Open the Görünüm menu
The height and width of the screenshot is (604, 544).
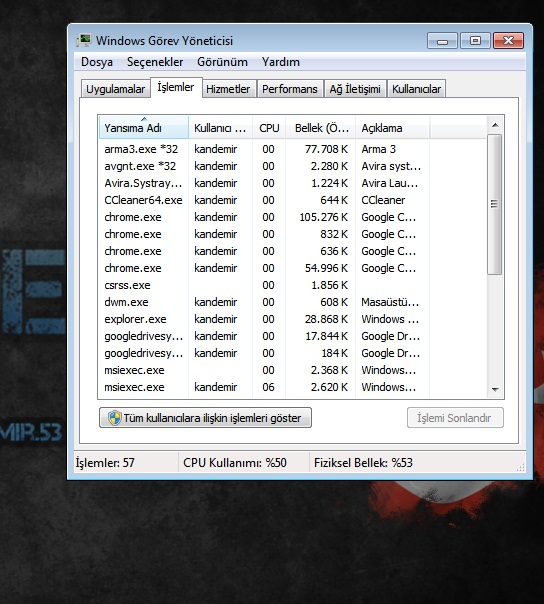tap(222, 62)
